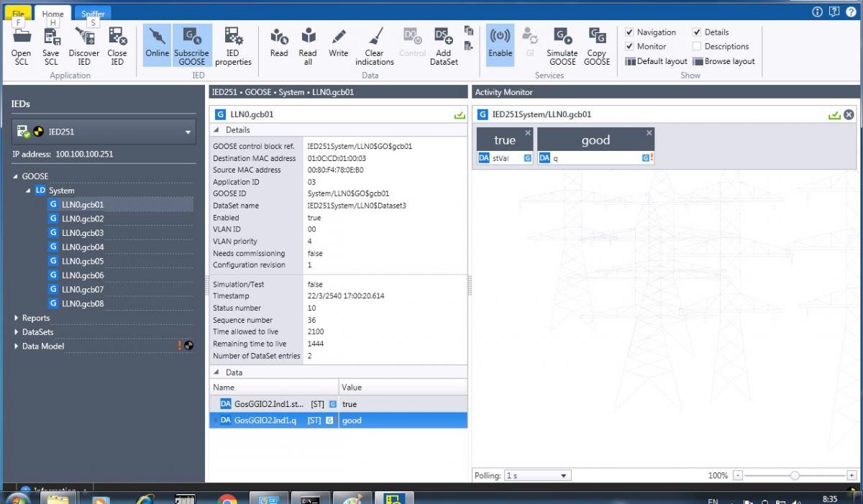Screen dimensions: 863x504
Task: Collapse the Data section
Action: (x=216, y=372)
